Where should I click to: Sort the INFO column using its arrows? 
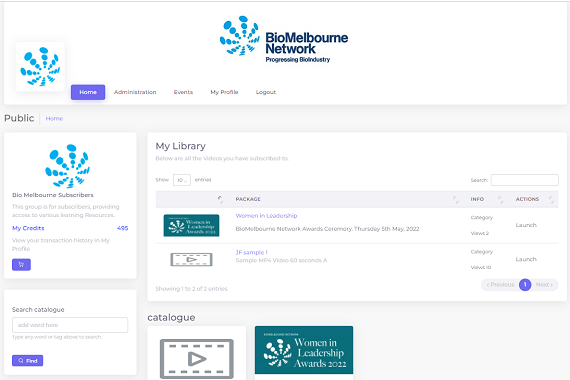pyautogui.click(x=501, y=199)
